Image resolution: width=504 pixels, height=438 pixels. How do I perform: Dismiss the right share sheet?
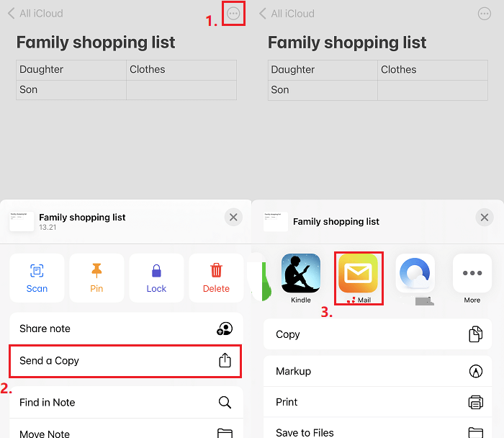coord(485,217)
